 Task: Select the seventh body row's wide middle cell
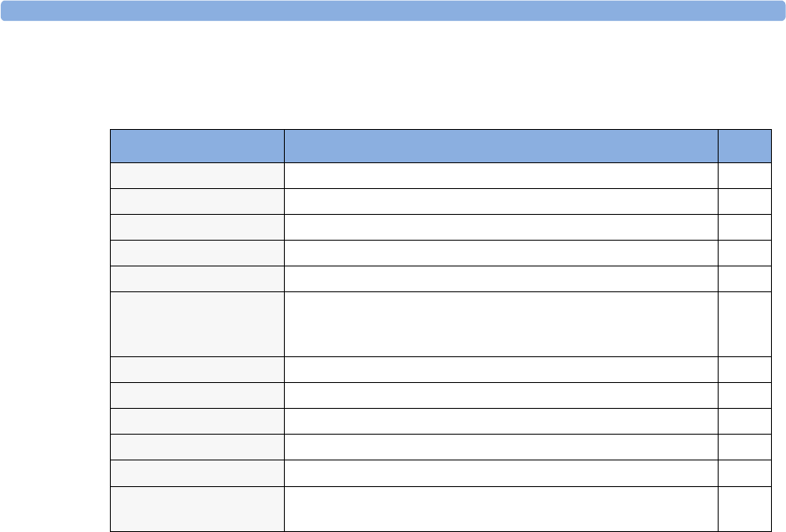(x=500, y=368)
